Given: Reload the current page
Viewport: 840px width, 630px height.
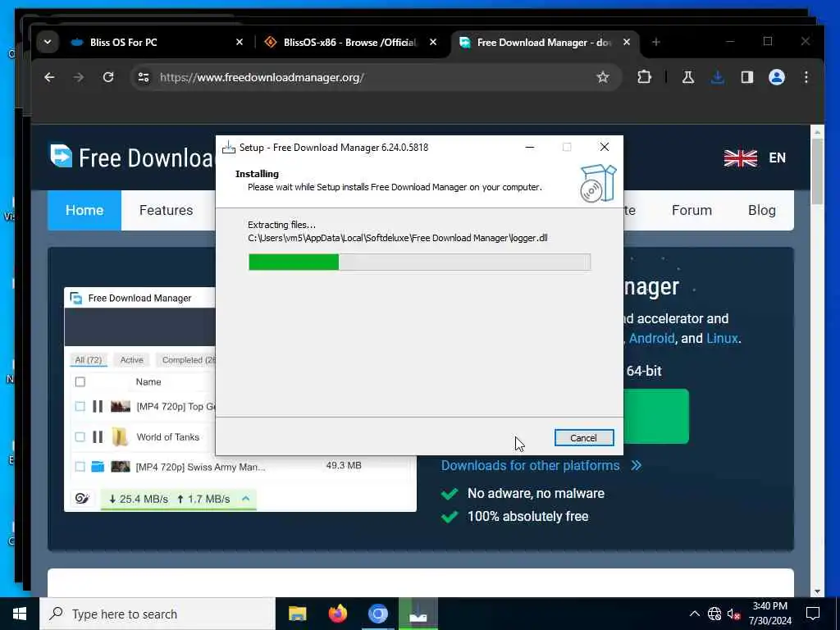Looking at the screenshot, I should click(108, 78).
